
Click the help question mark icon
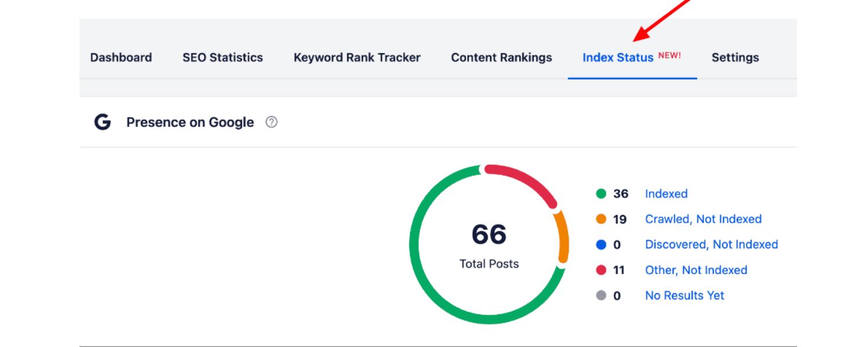[x=271, y=123]
